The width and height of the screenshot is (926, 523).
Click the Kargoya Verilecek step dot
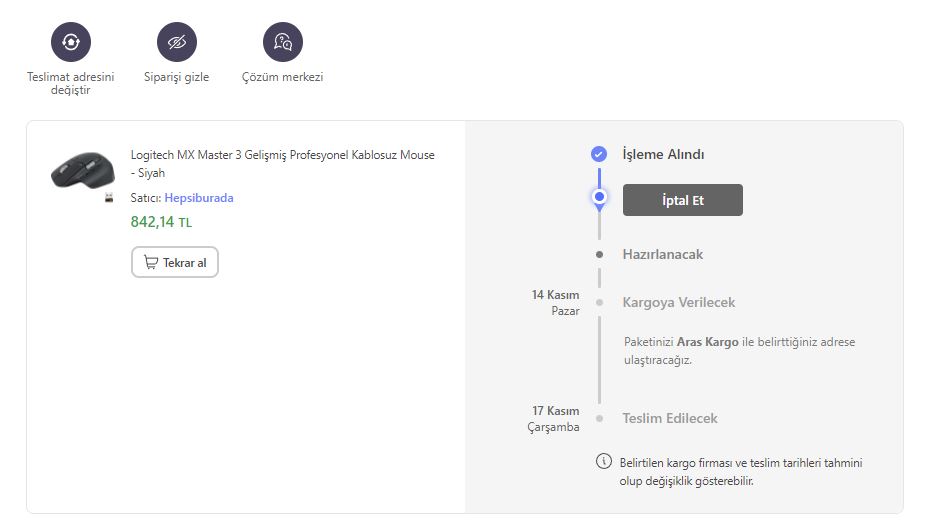coord(599,302)
